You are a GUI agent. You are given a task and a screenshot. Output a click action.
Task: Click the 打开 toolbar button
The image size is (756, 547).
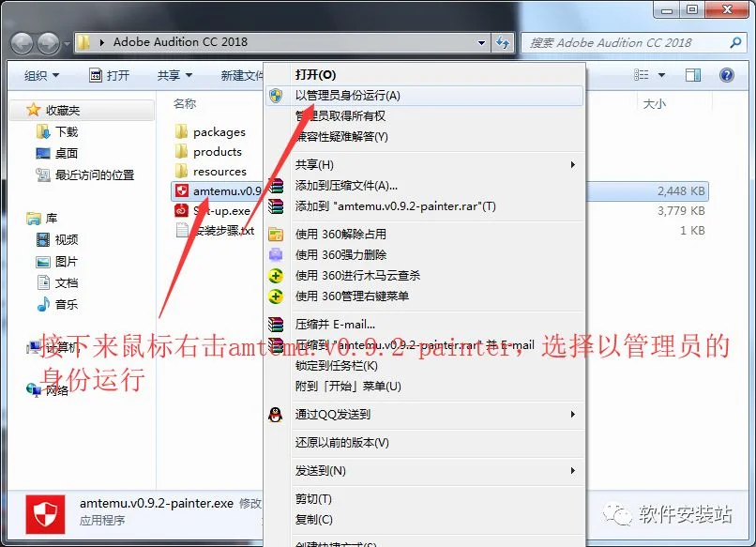pos(110,75)
